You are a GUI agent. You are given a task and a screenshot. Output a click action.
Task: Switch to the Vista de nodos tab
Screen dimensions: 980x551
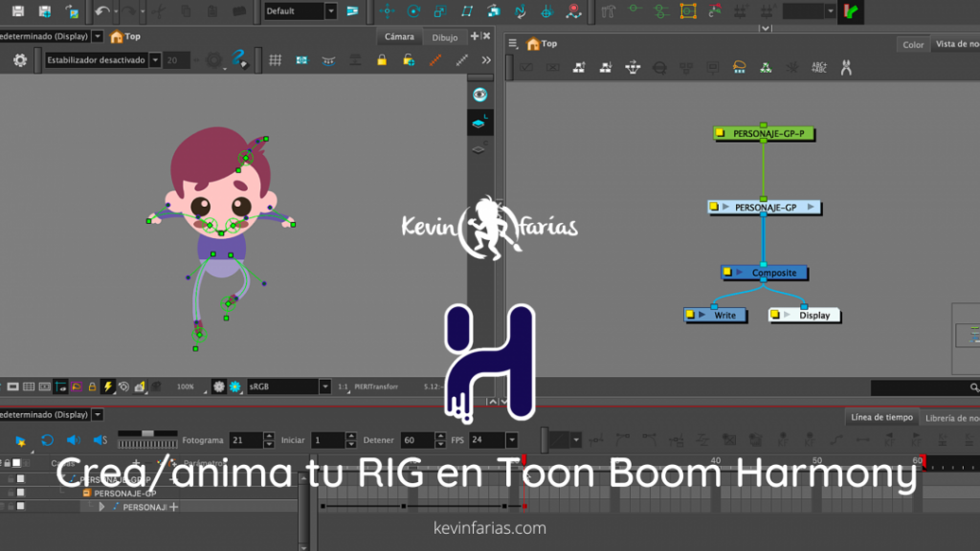coord(957,44)
